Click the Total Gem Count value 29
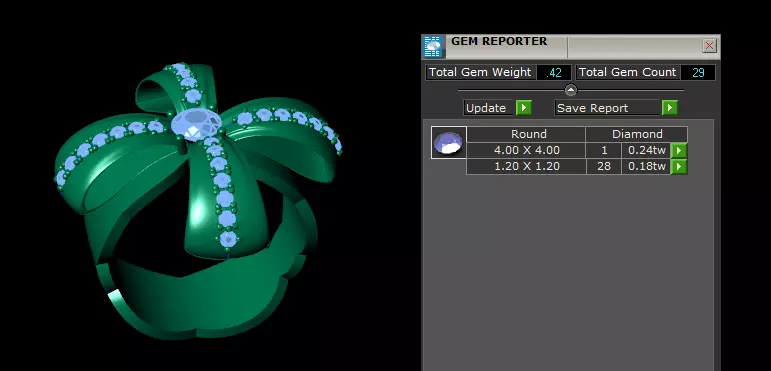 coord(698,72)
